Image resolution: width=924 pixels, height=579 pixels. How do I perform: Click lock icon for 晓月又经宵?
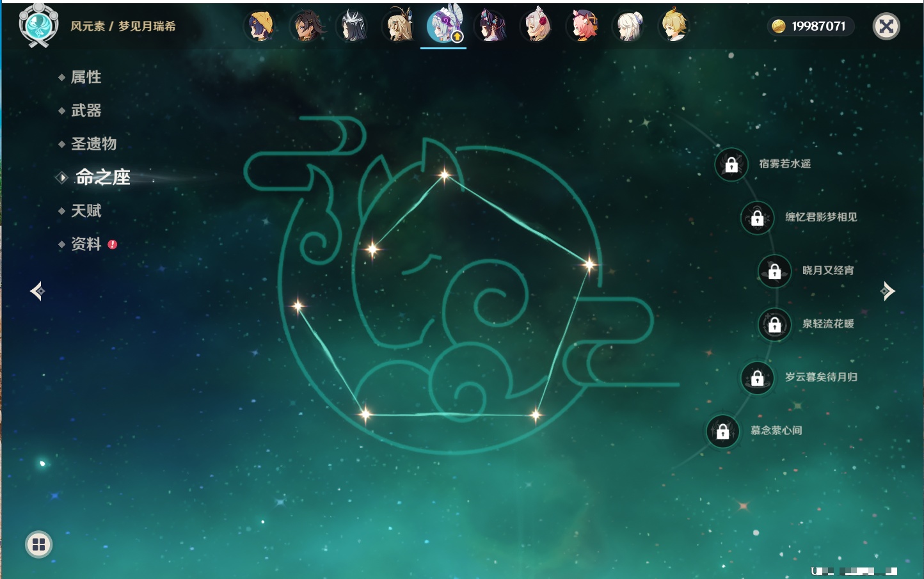(775, 271)
